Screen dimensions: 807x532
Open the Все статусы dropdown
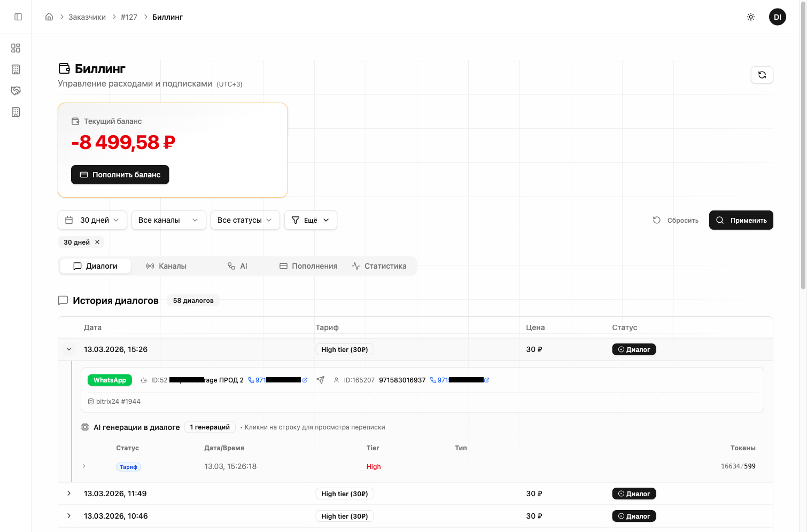245,220
